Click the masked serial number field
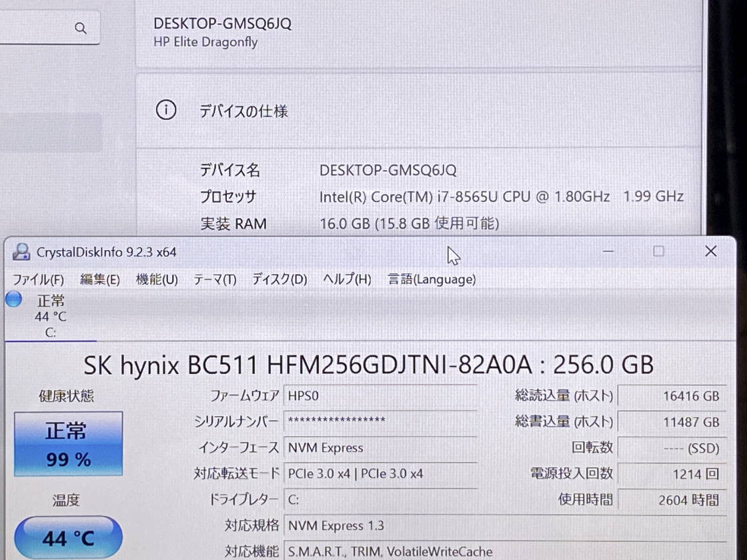The image size is (747, 560). pos(380,422)
